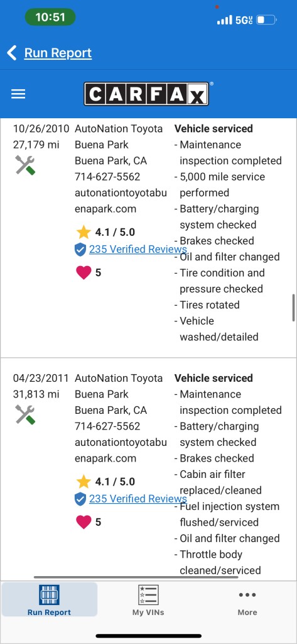Tap the CARFAX logo

pyautogui.click(x=146, y=94)
